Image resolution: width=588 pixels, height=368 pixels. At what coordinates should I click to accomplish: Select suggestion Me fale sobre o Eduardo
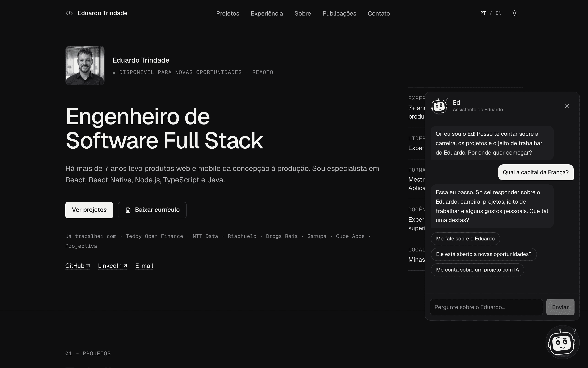[465, 239]
